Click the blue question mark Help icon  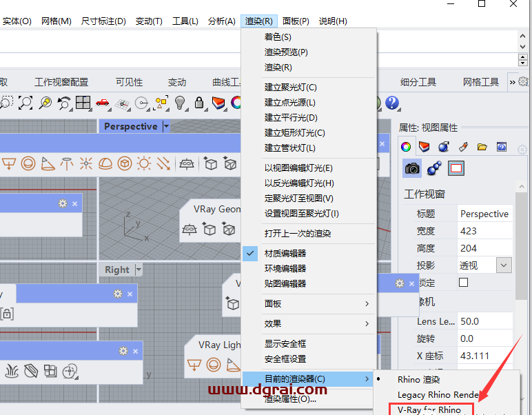click(x=392, y=103)
